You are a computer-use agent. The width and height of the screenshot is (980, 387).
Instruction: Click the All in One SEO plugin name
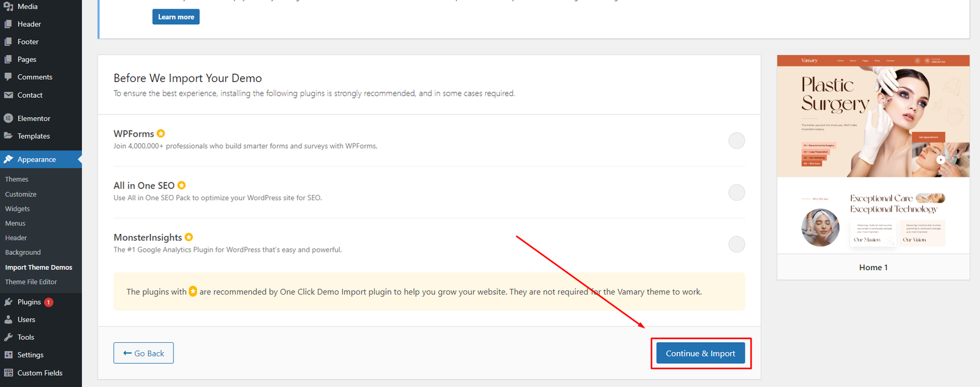[144, 186]
